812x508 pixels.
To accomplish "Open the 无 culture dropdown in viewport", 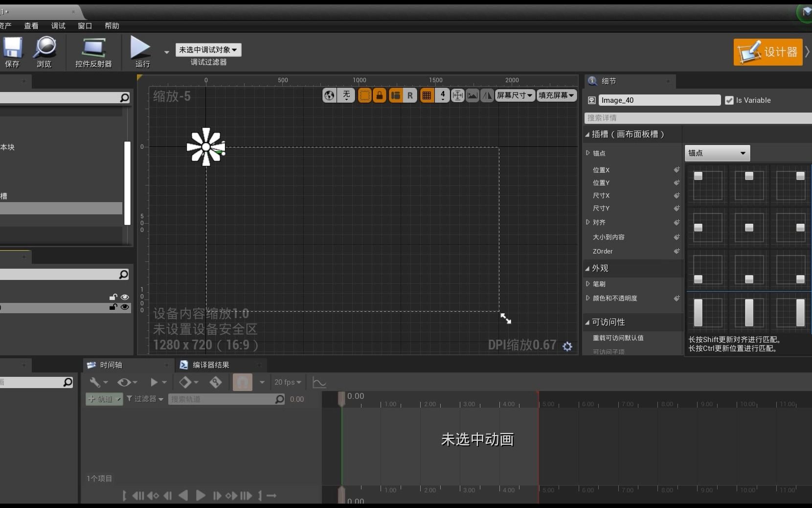I will click(x=346, y=95).
